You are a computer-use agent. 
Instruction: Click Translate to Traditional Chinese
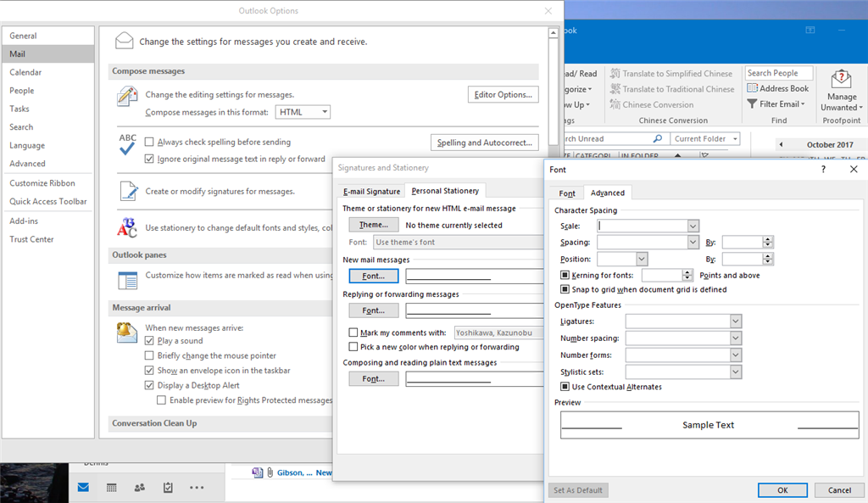pyautogui.click(x=672, y=88)
